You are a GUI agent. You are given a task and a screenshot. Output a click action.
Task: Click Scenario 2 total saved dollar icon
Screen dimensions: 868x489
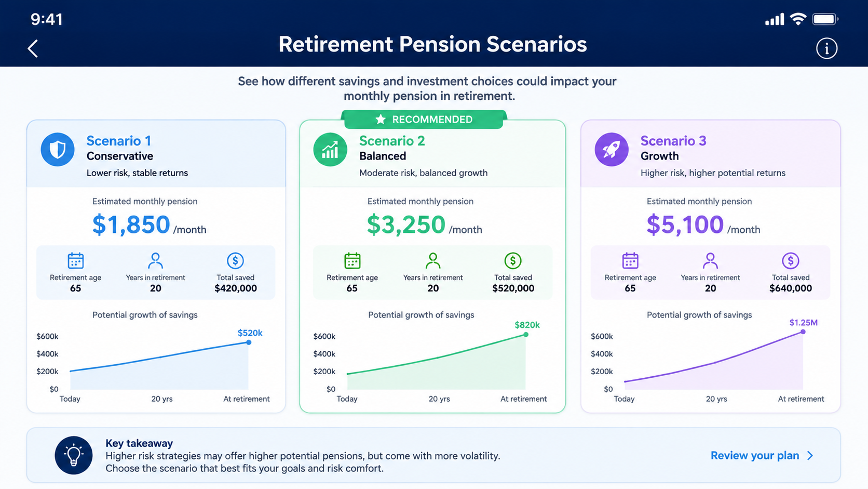point(513,260)
